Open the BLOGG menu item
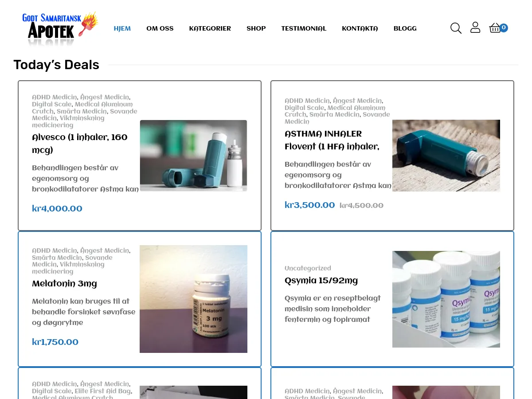 (x=405, y=28)
